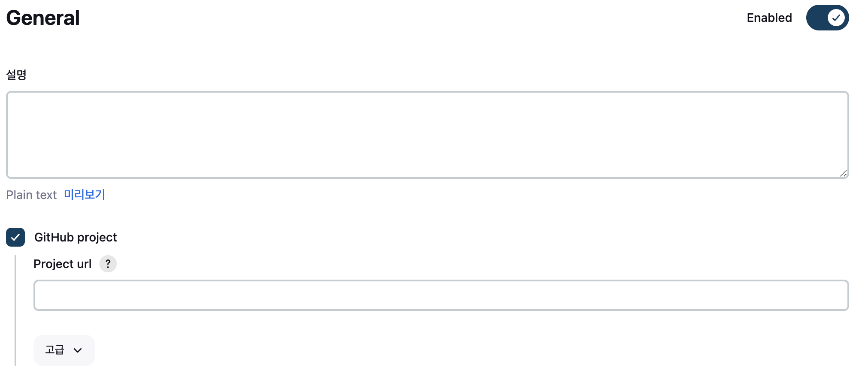Expand the 고급 advanced options
The width and height of the screenshot is (868, 374).
[x=64, y=350]
